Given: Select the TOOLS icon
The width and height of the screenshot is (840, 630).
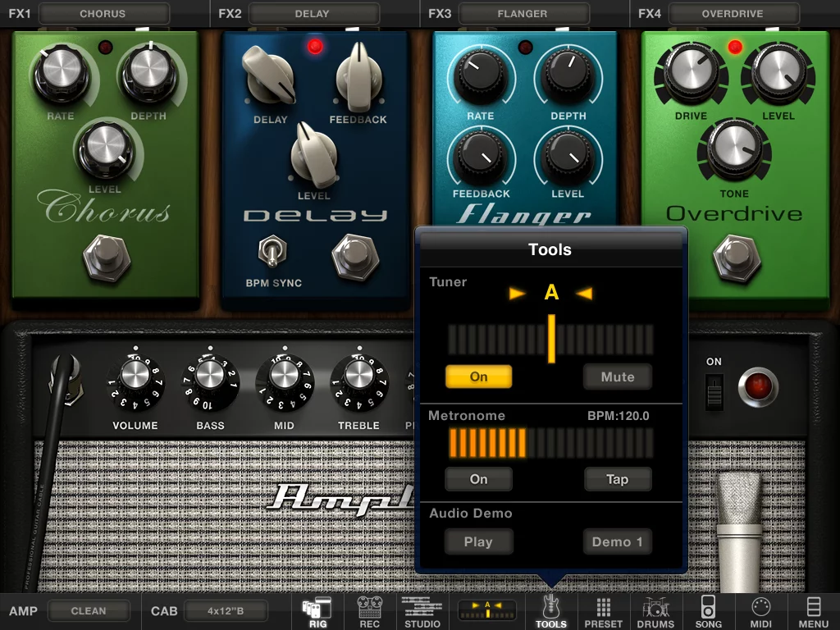Looking at the screenshot, I should [x=551, y=610].
